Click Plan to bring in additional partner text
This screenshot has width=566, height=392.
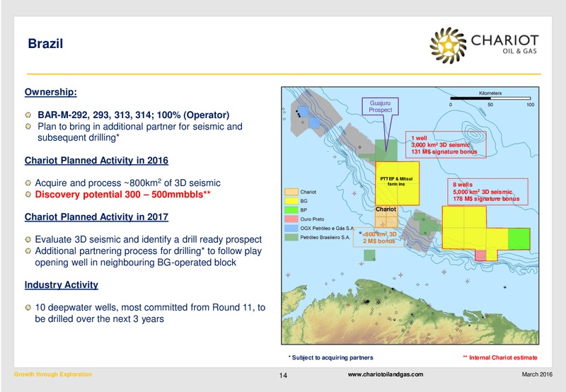pos(140,132)
